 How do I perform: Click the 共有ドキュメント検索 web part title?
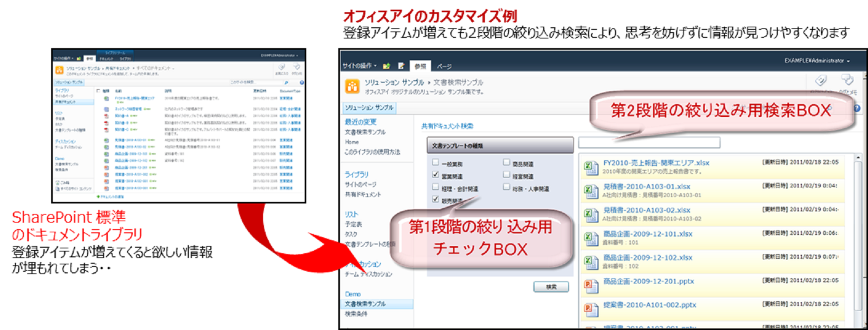(x=447, y=126)
